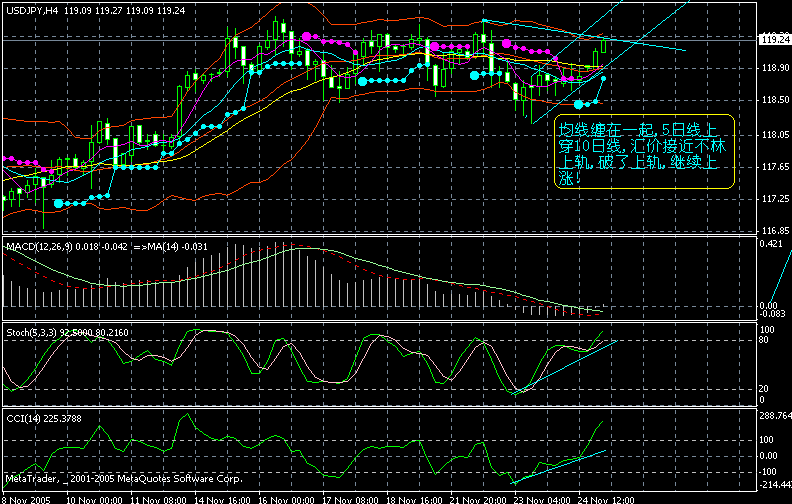
Task: Click the USDJPY,H4 chart title text
Action: coord(32,11)
